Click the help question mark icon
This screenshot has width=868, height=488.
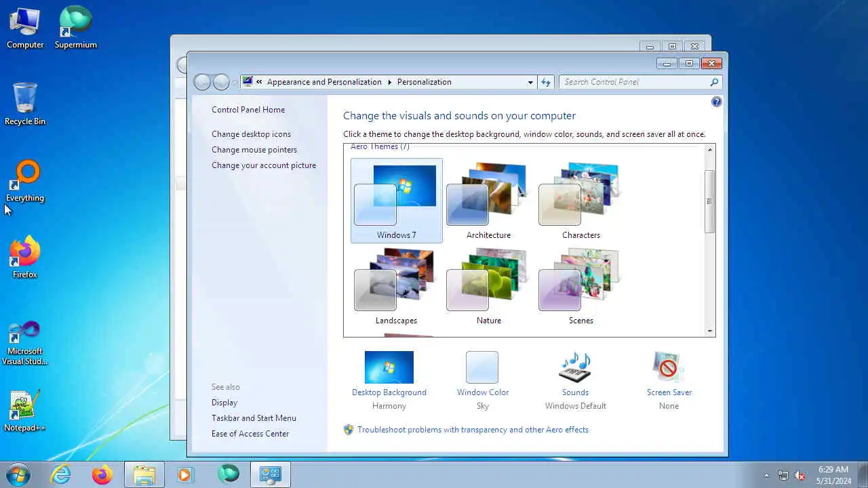[x=717, y=102]
